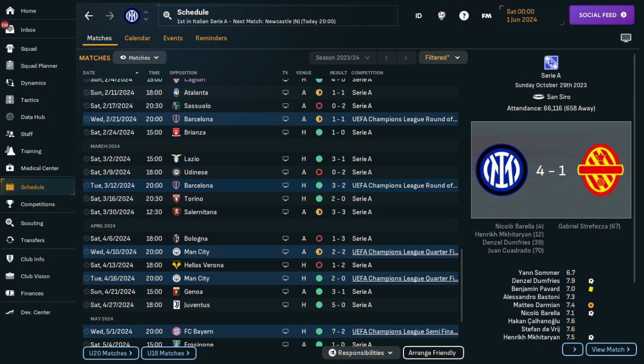Open the FM menu icon
Image resolution: width=644 pixels, height=364 pixels.
point(487,16)
